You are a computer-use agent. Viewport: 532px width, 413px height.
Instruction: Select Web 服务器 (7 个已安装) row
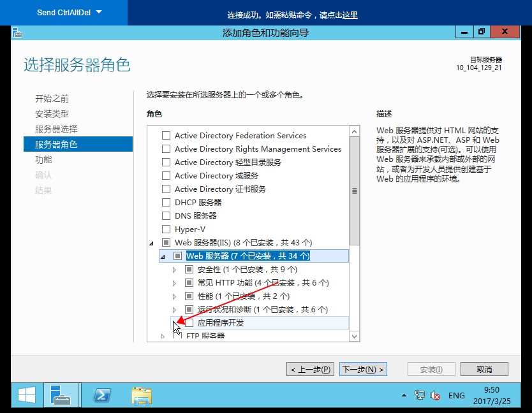[254, 256]
